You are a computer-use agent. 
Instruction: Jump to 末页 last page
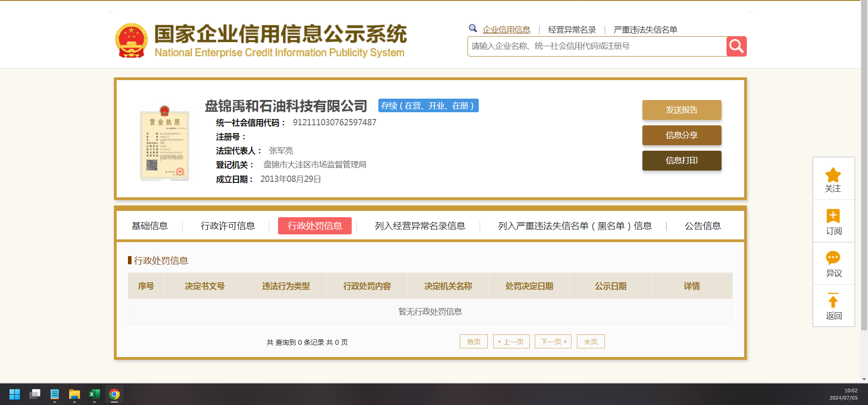coord(591,342)
